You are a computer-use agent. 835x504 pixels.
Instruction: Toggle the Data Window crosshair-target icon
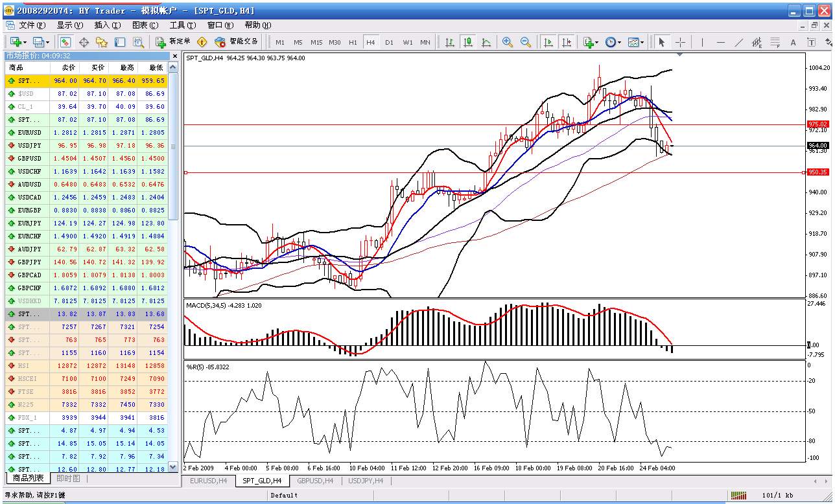84,42
